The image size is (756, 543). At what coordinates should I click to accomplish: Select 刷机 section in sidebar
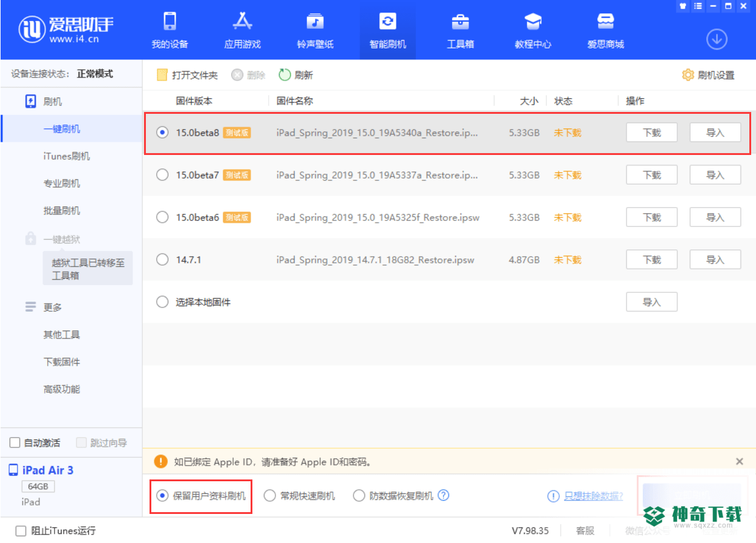point(44,102)
